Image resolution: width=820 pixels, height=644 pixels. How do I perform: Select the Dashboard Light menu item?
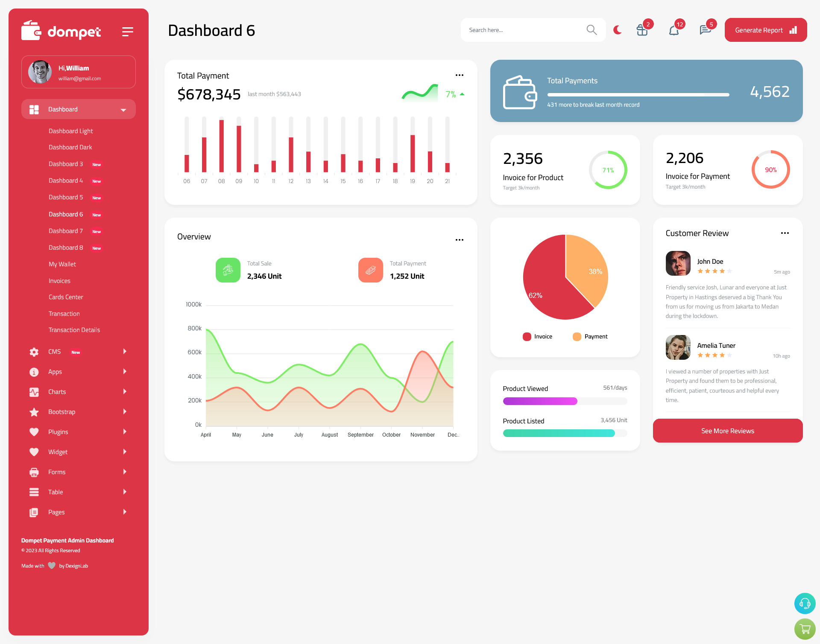click(x=70, y=131)
